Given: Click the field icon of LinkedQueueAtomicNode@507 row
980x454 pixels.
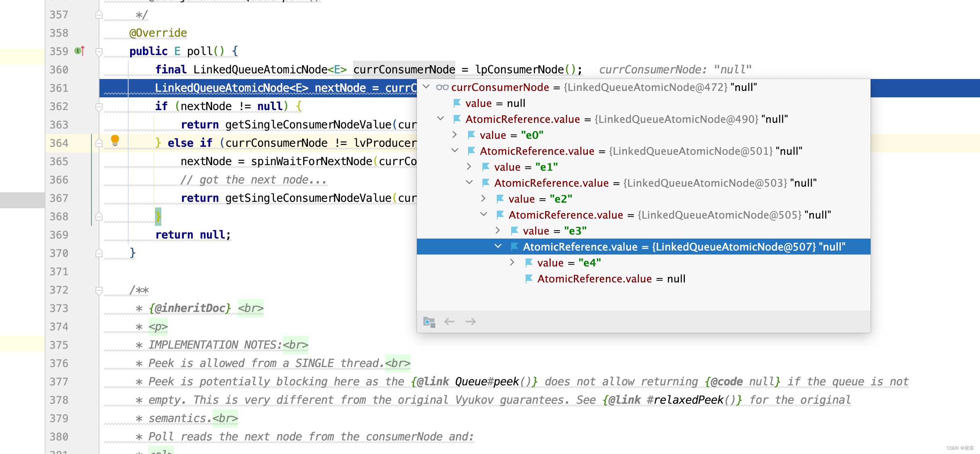Looking at the screenshot, I should coord(515,247).
